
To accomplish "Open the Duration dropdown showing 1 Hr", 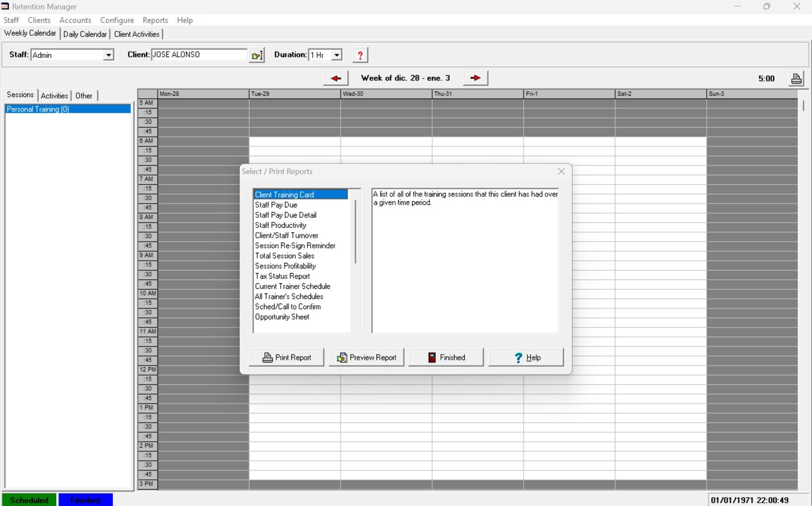I will coord(337,55).
